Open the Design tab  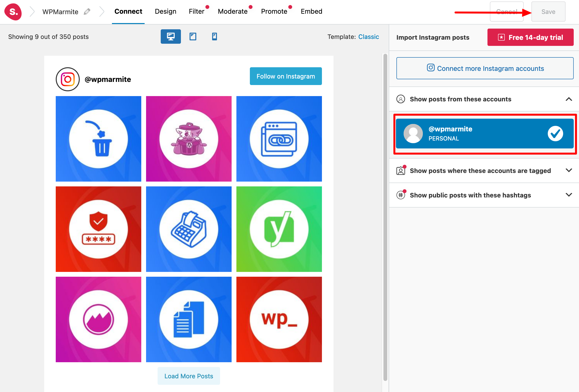tap(166, 12)
